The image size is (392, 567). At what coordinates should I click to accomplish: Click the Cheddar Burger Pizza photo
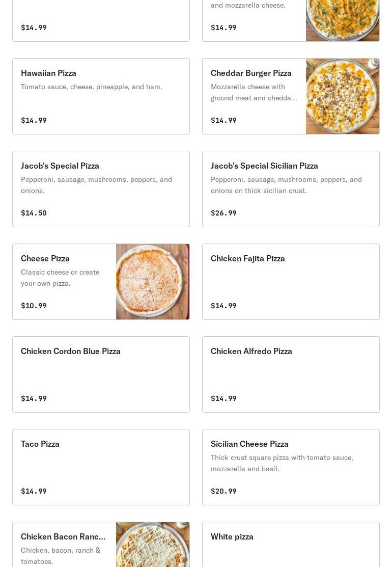[343, 96]
